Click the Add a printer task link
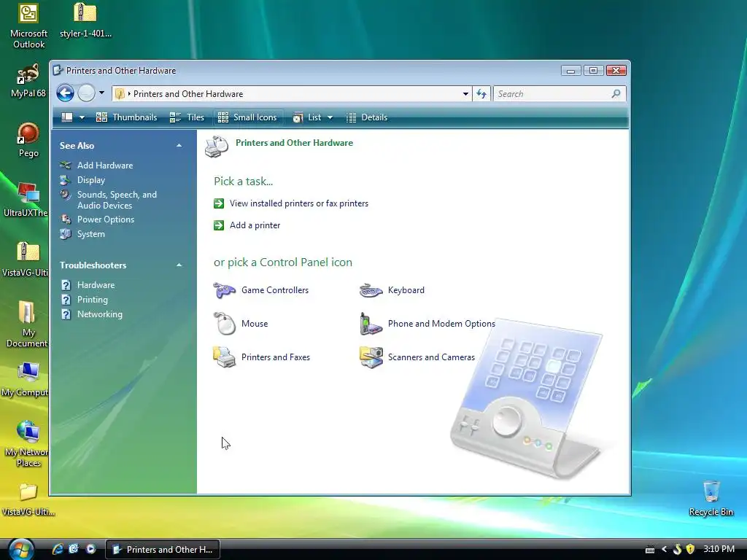This screenshot has width=747, height=560. [x=255, y=225]
